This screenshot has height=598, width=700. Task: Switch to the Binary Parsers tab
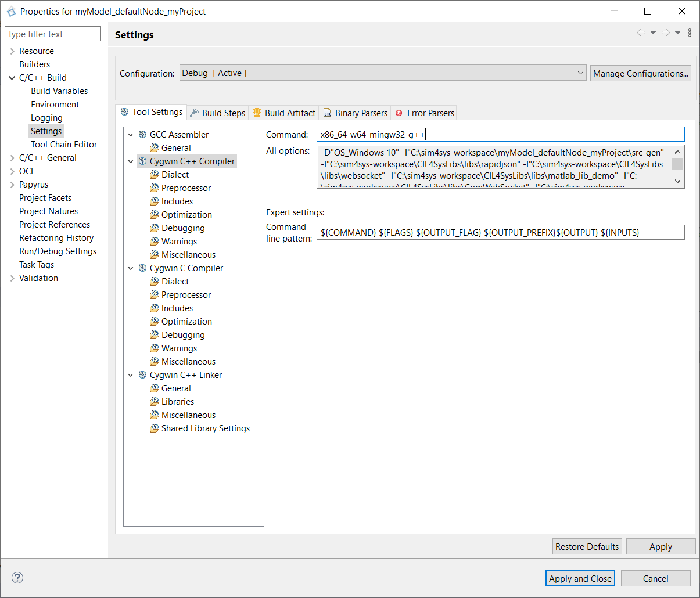(x=356, y=113)
